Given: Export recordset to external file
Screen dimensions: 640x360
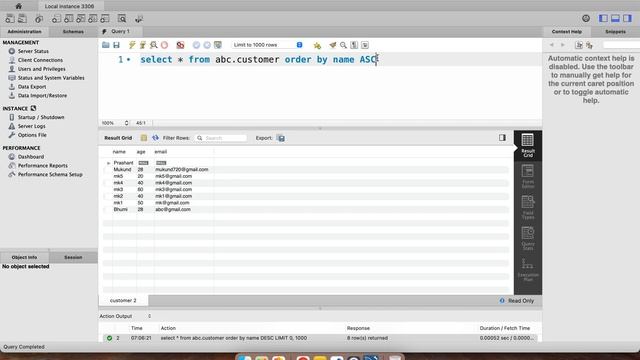Looking at the screenshot, I should [281, 138].
